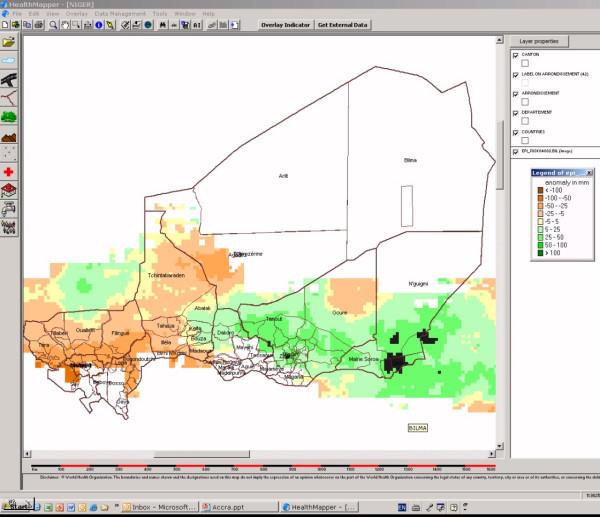Click the blue information tool icon
Image resolution: width=600 pixels, height=517 pixels.
(99, 24)
